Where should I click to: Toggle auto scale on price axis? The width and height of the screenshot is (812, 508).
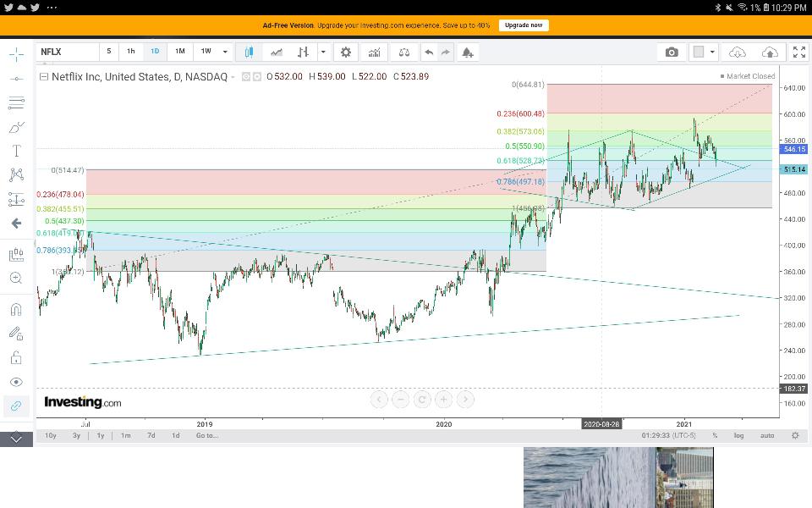point(767,435)
